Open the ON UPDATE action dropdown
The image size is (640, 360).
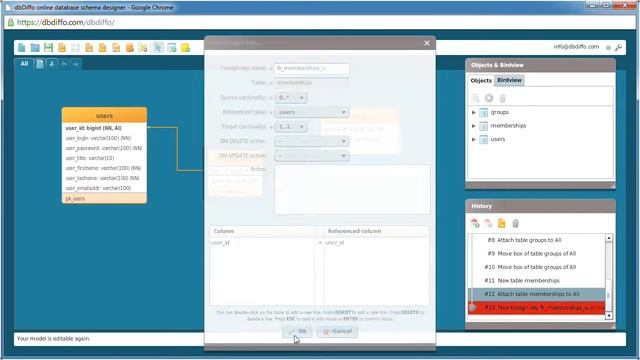312,156
